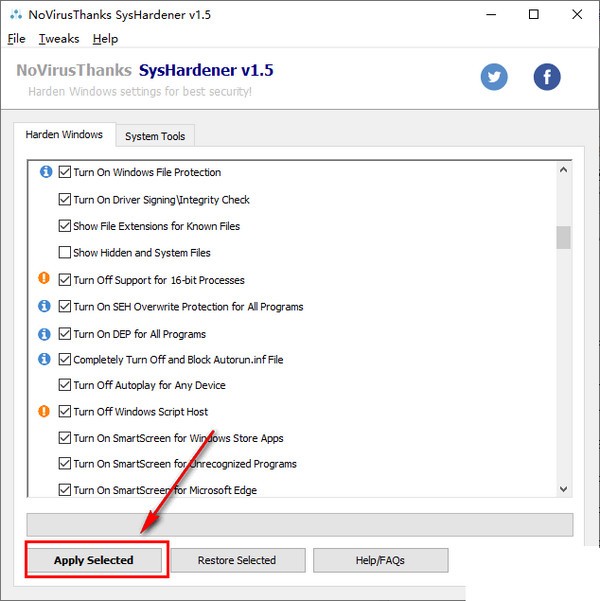Click the empty progress bar
The width and height of the screenshot is (600, 601).
(x=300, y=524)
